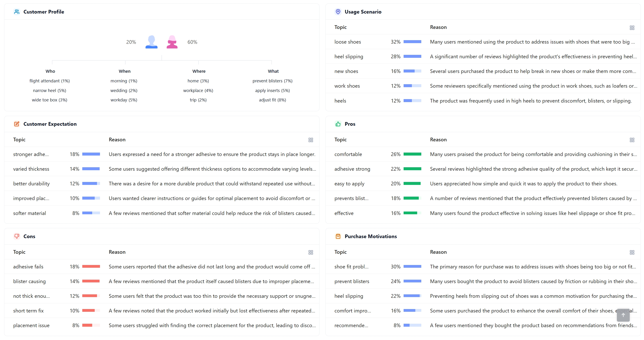Click the Cons thumbs-down icon

[17, 236]
